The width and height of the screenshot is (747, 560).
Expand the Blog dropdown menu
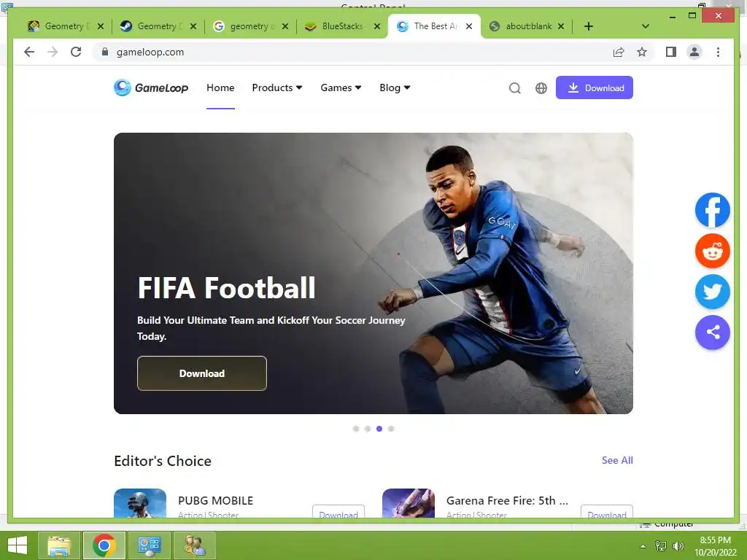click(395, 87)
